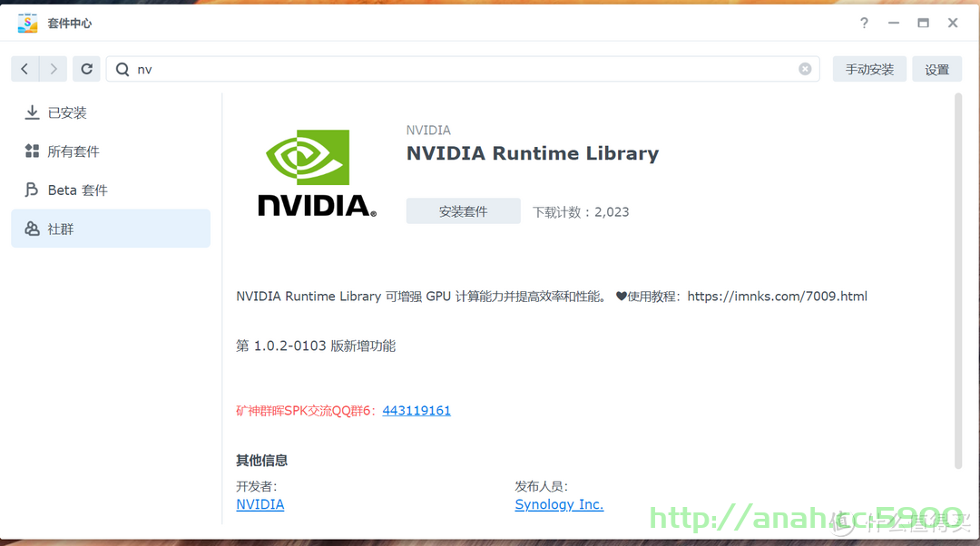The width and height of the screenshot is (980, 546).
Task: Click the refresh icon button
Action: (x=86, y=69)
